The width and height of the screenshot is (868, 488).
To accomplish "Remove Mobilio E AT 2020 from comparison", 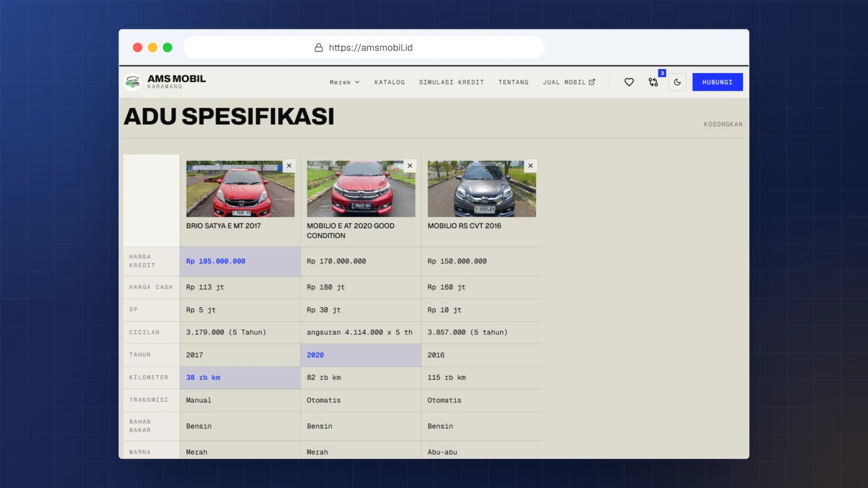I will point(410,166).
